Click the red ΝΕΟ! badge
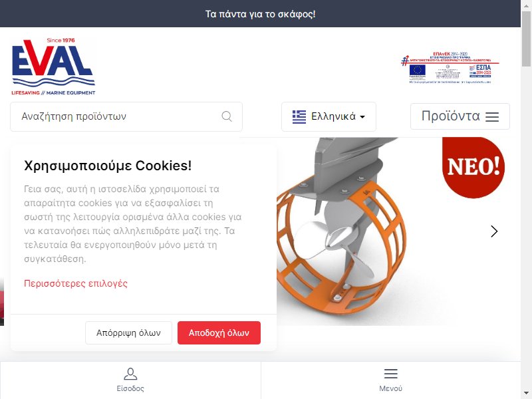This screenshot has width=532, height=399. (x=473, y=167)
